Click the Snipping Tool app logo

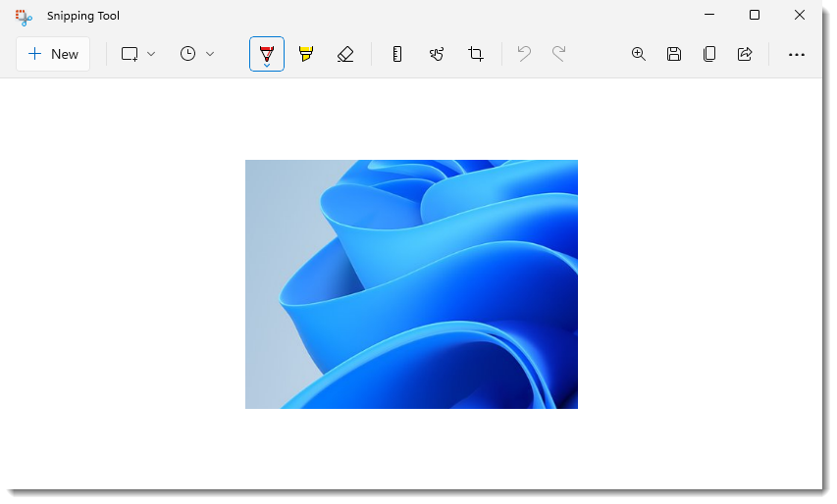(24, 17)
